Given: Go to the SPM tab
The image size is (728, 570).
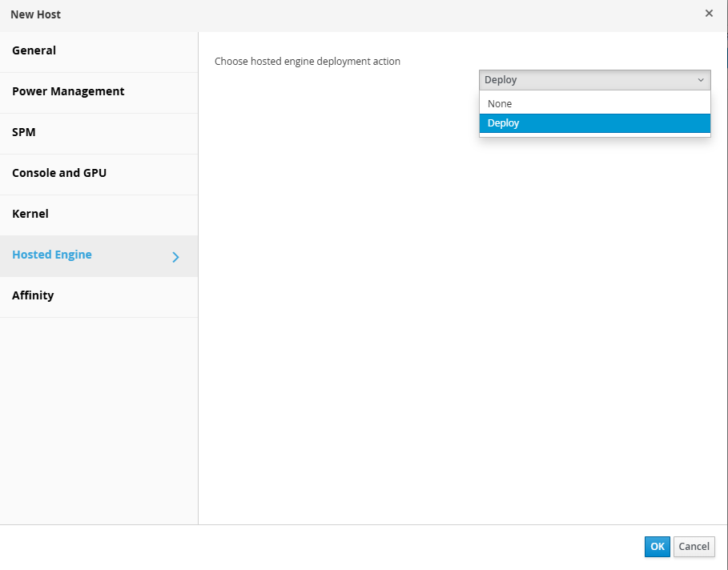Looking at the screenshot, I should click(x=24, y=132).
